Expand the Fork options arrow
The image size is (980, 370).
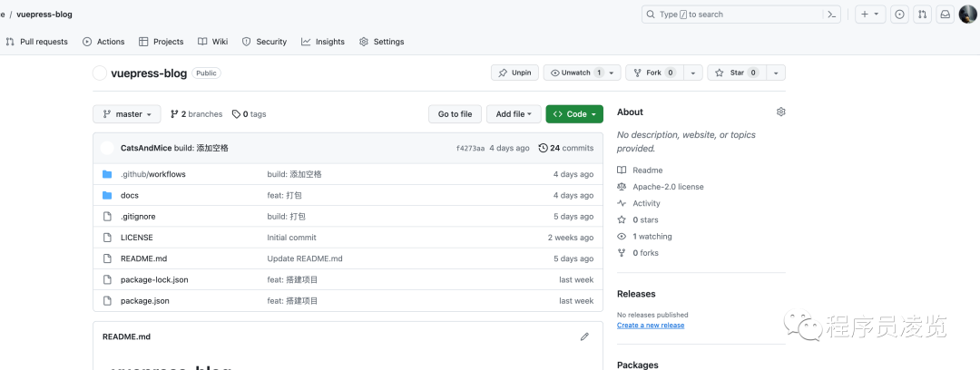(693, 73)
